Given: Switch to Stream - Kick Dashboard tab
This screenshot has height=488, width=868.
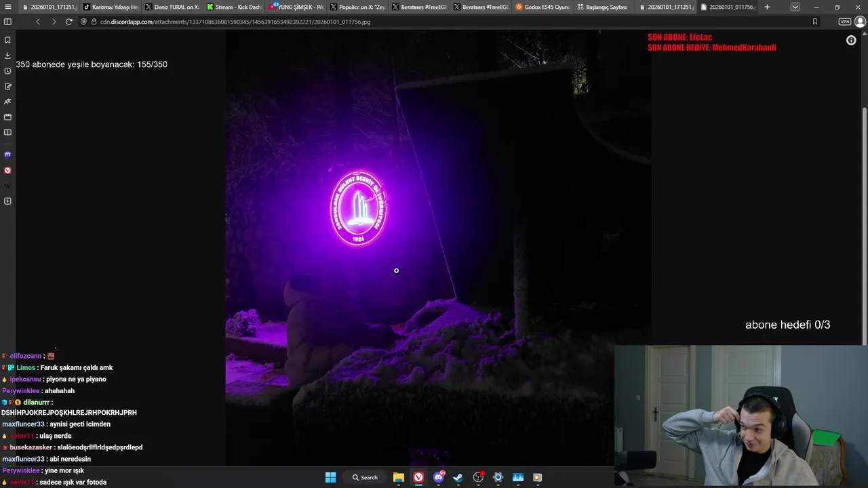Looking at the screenshot, I should 233,7.
